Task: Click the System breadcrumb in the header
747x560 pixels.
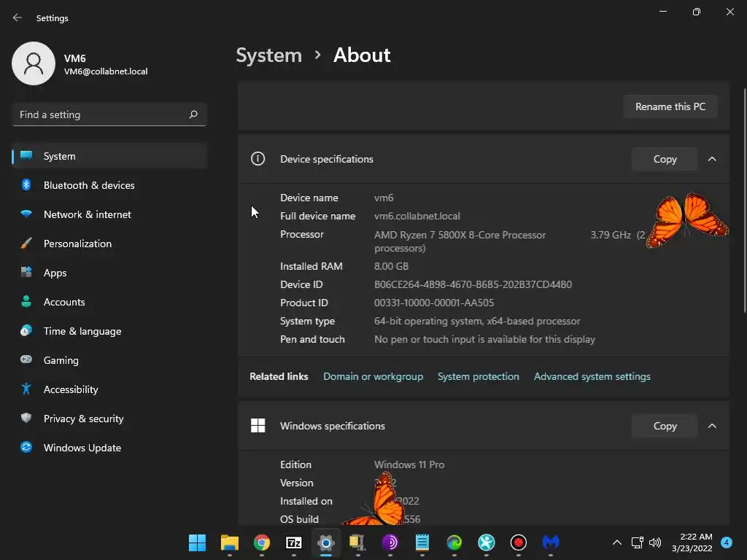Action: pyautogui.click(x=268, y=55)
